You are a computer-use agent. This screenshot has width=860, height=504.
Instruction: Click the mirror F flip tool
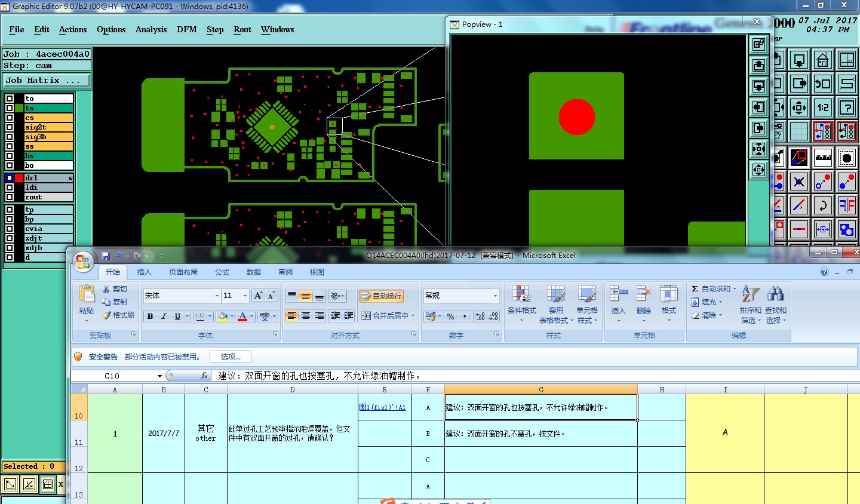(847, 205)
